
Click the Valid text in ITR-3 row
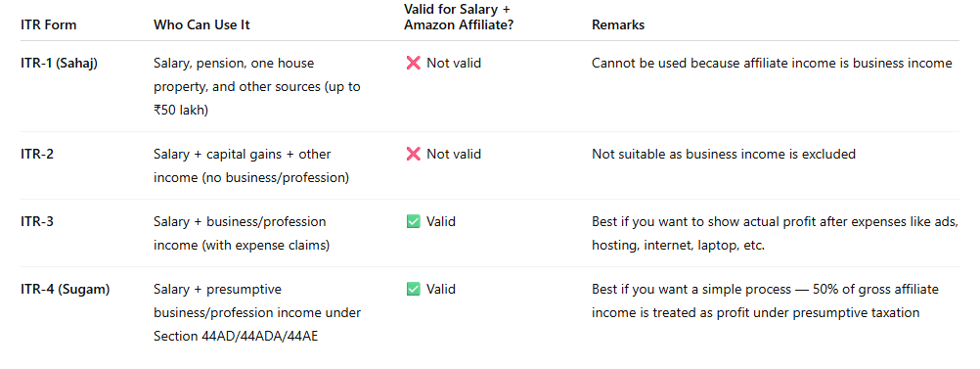pos(441,221)
